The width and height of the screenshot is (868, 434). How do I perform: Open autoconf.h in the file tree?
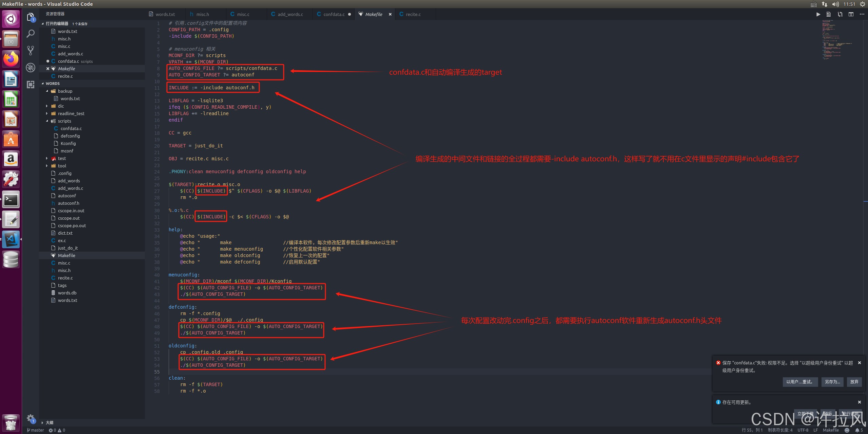[x=68, y=203]
